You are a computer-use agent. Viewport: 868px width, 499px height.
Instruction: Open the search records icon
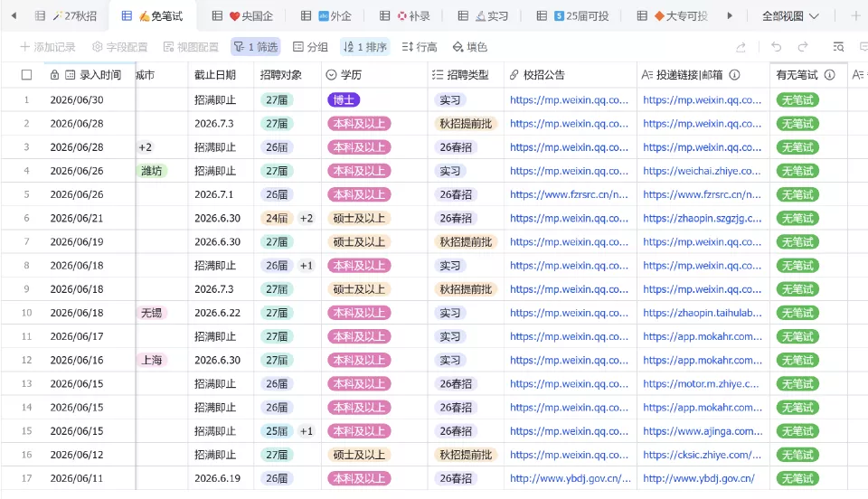point(839,47)
